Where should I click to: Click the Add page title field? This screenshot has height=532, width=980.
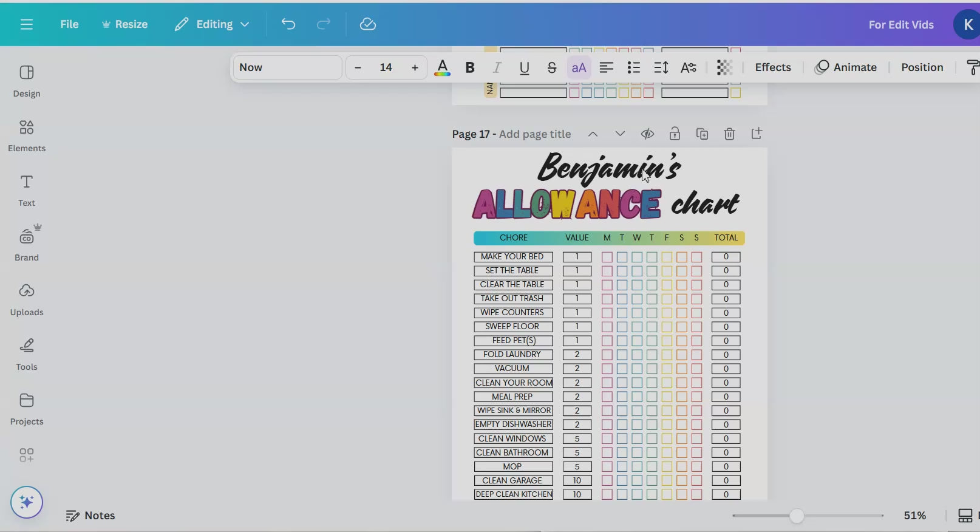(x=534, y=134)
